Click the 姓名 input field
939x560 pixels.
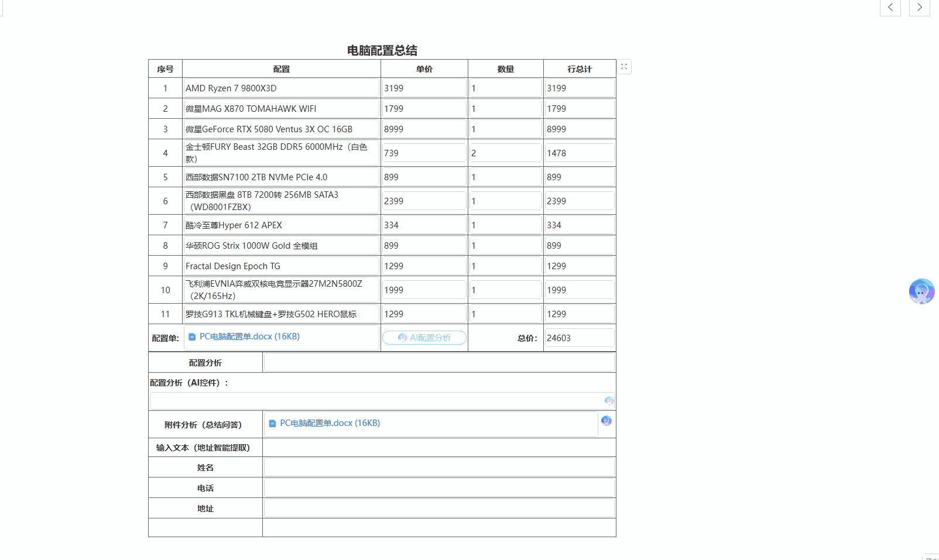pos(439,468)
